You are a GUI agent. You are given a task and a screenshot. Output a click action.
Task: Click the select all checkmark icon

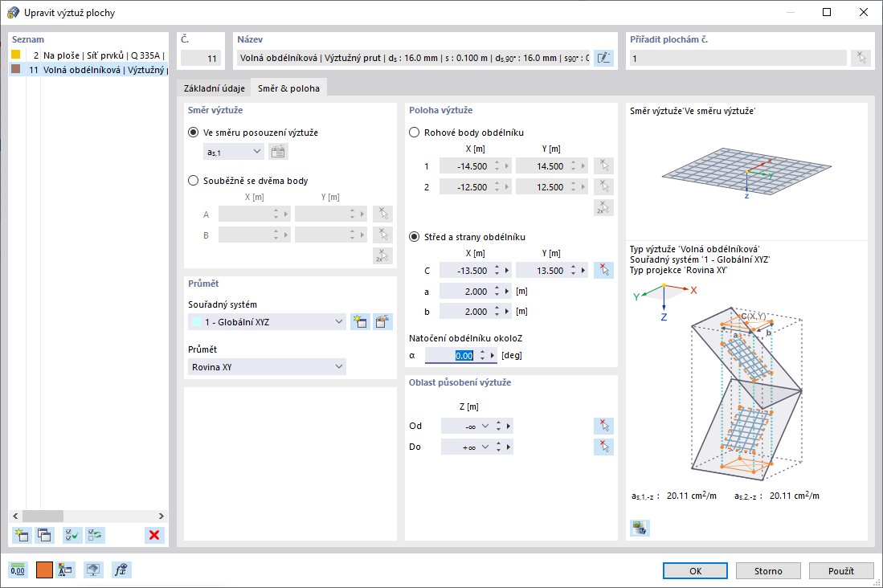(72, 535)
